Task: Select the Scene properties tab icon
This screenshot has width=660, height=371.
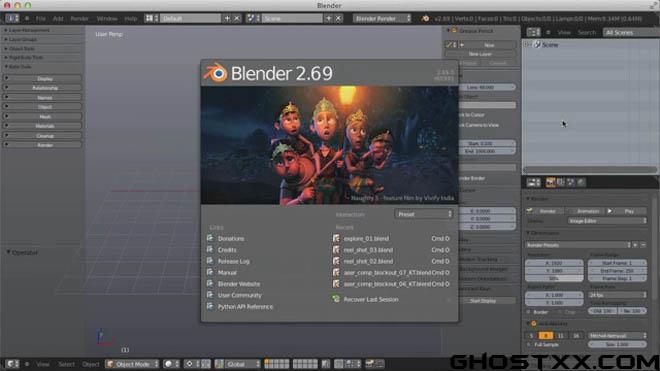Action: click(x=571, y=182)
